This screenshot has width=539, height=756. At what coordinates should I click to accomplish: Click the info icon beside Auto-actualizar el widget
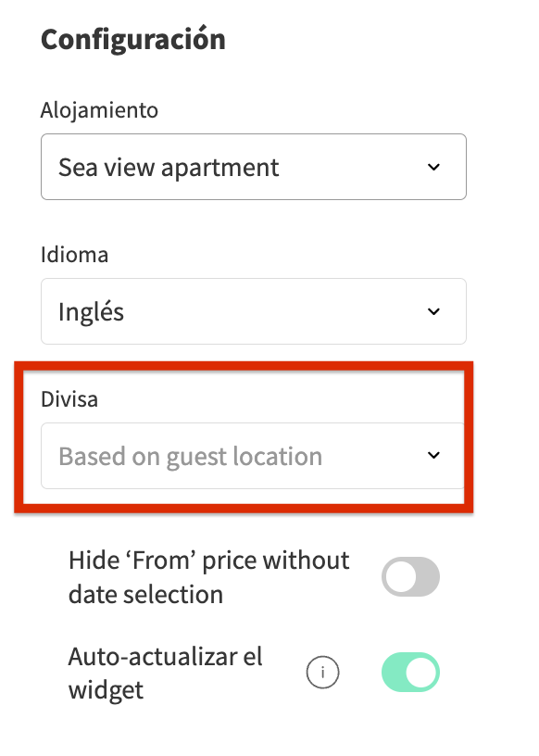[322, 672]
